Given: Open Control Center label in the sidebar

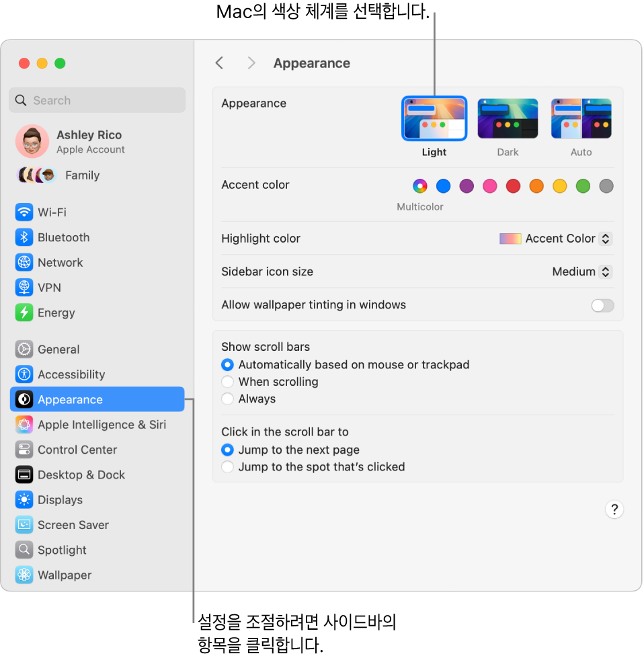Looking at the screenshot, I should tap(77, 450).
